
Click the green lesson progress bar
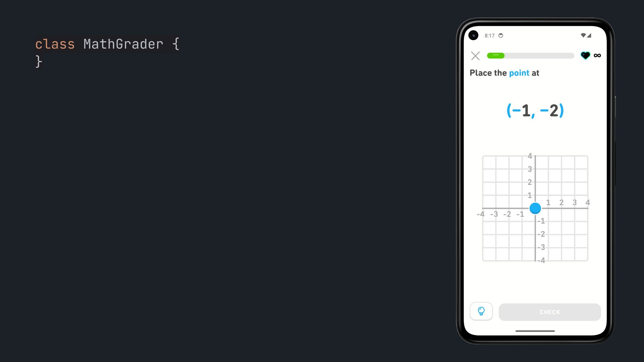coord(530,56)
